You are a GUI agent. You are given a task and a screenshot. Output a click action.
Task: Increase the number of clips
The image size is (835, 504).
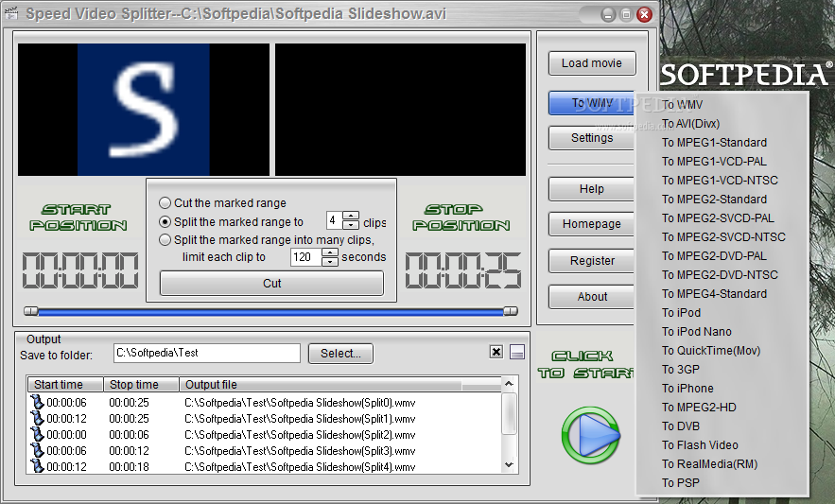point(351,216)
